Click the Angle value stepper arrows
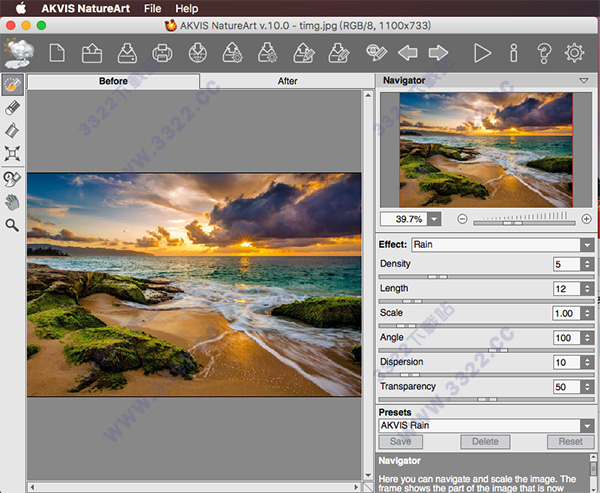The width and height of the screenshot is (600, 493). [587, 338]
